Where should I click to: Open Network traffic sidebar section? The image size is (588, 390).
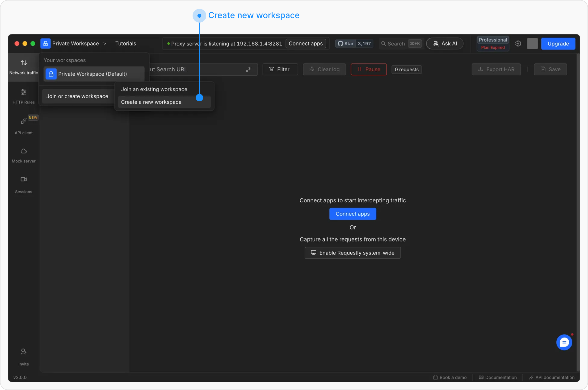[24, 67]
